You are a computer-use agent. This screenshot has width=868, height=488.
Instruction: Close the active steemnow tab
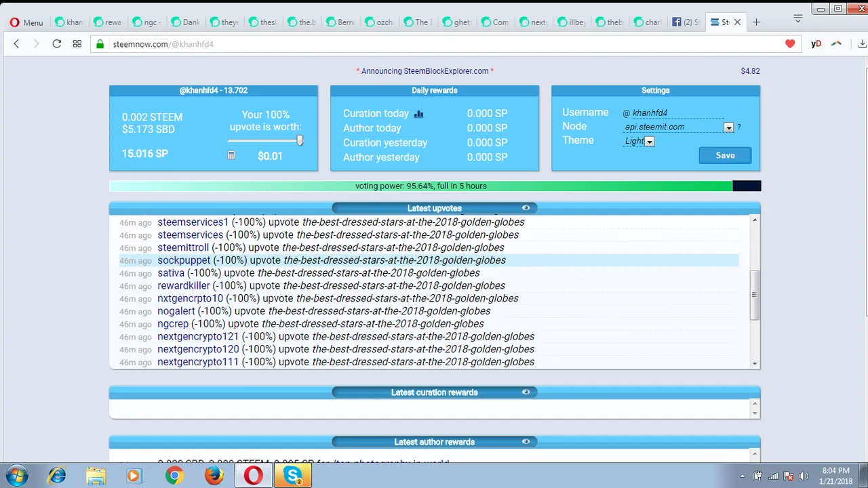click(x=738, y=22)
